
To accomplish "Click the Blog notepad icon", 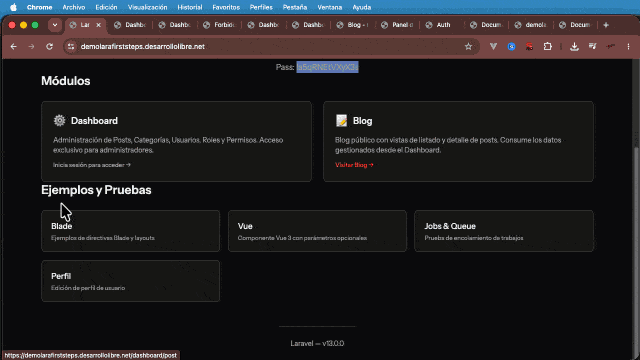I will (341, 120).
